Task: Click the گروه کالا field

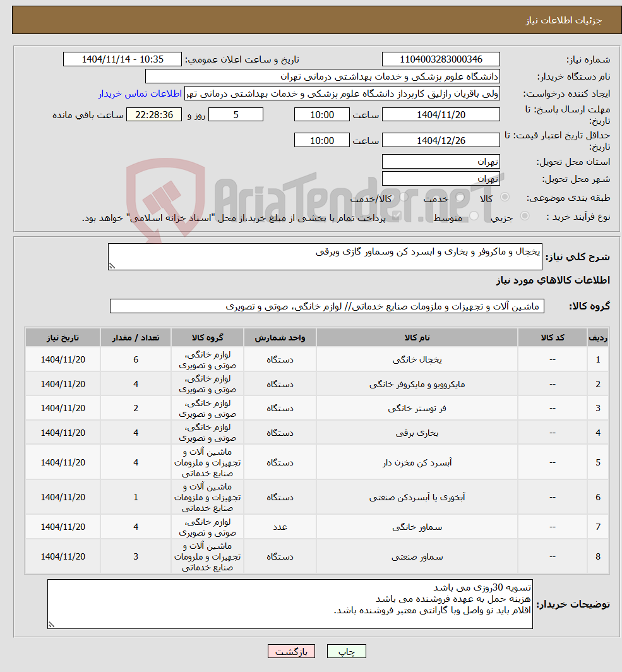Action: [327, 306]
